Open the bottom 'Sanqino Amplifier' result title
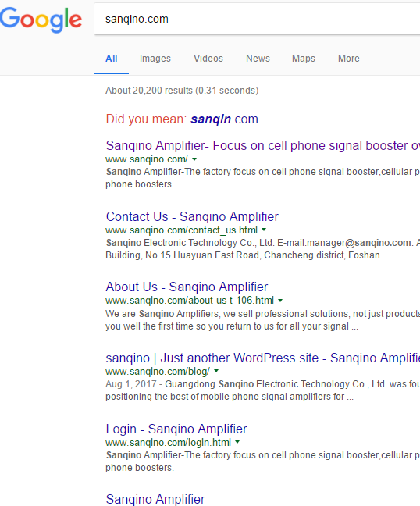420x506 pixels. click(155, 499)
